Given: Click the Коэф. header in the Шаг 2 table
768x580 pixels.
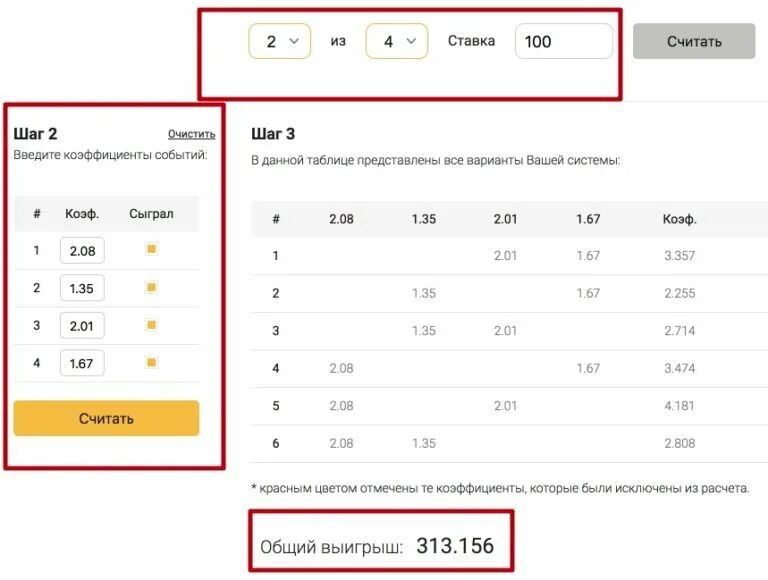Looking at the screenshot, I should click(x=82, y=214).
